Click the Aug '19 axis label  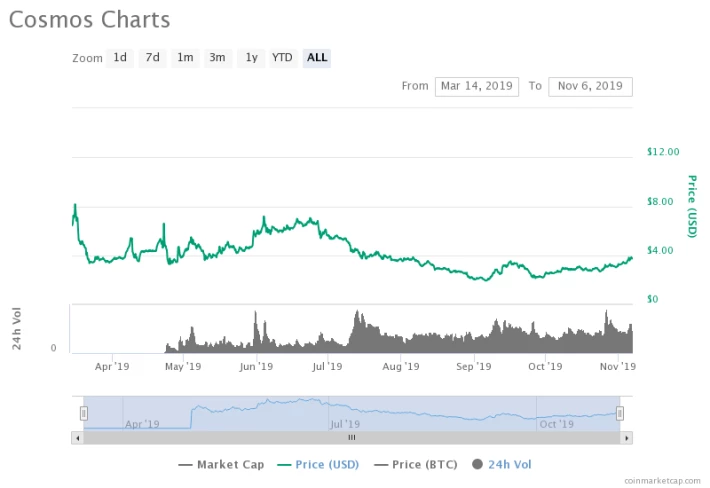(x=401, y=367)
